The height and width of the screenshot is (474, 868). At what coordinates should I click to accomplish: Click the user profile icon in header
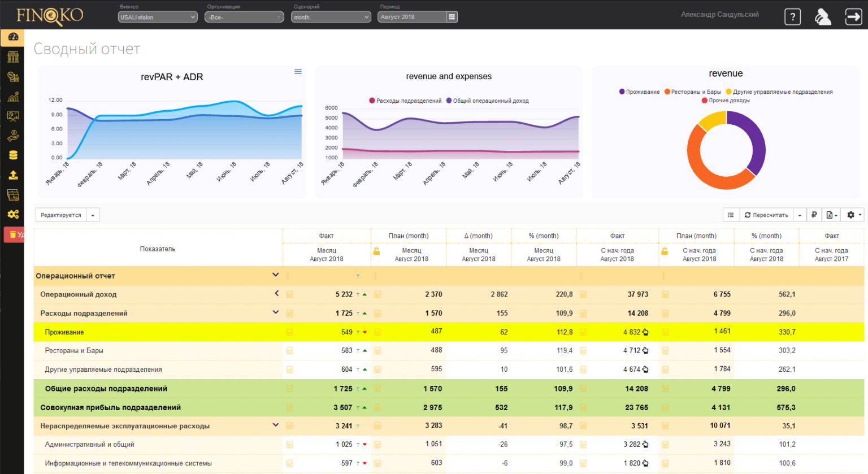(823, 17)
